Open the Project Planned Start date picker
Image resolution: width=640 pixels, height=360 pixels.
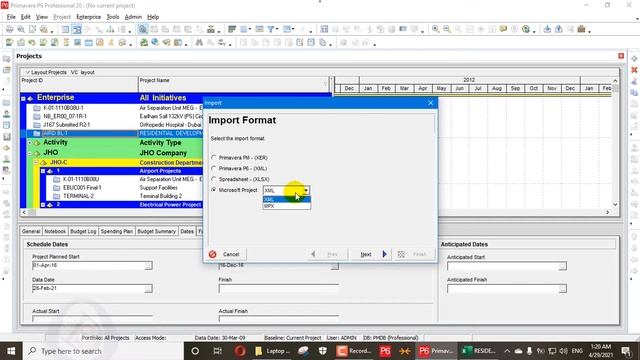coord(148,266)
